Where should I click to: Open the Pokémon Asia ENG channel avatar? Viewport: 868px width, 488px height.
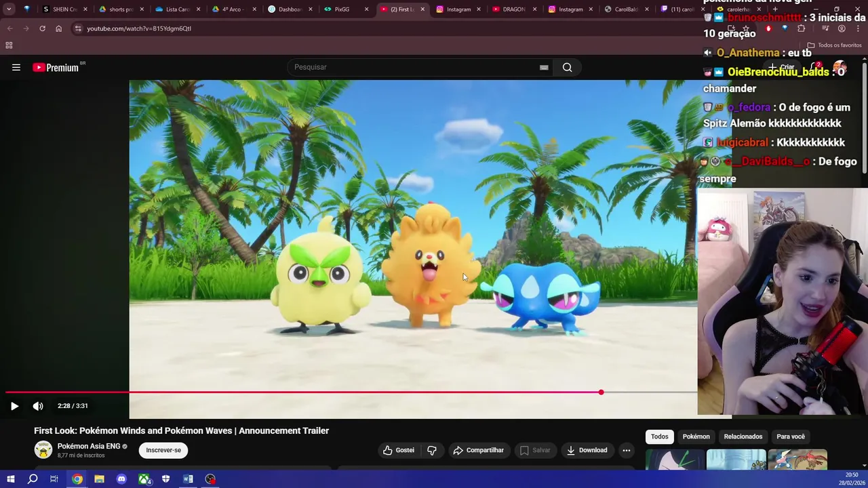coord(43,450)
